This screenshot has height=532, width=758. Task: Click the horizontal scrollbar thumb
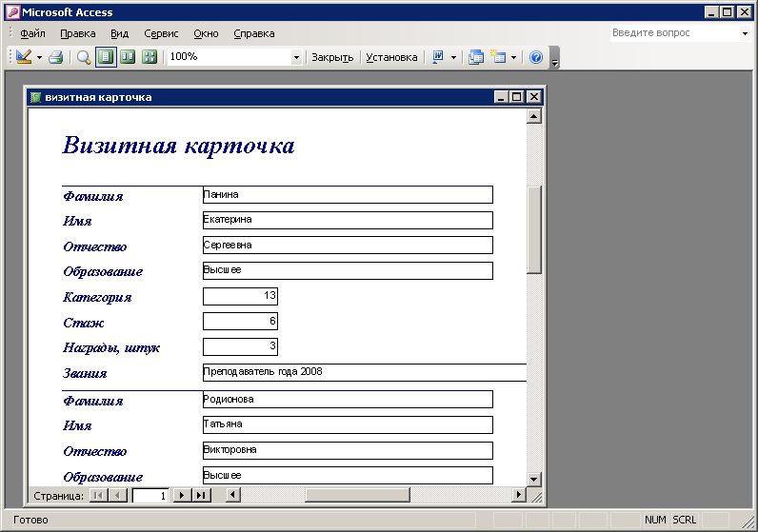[357, 495]
